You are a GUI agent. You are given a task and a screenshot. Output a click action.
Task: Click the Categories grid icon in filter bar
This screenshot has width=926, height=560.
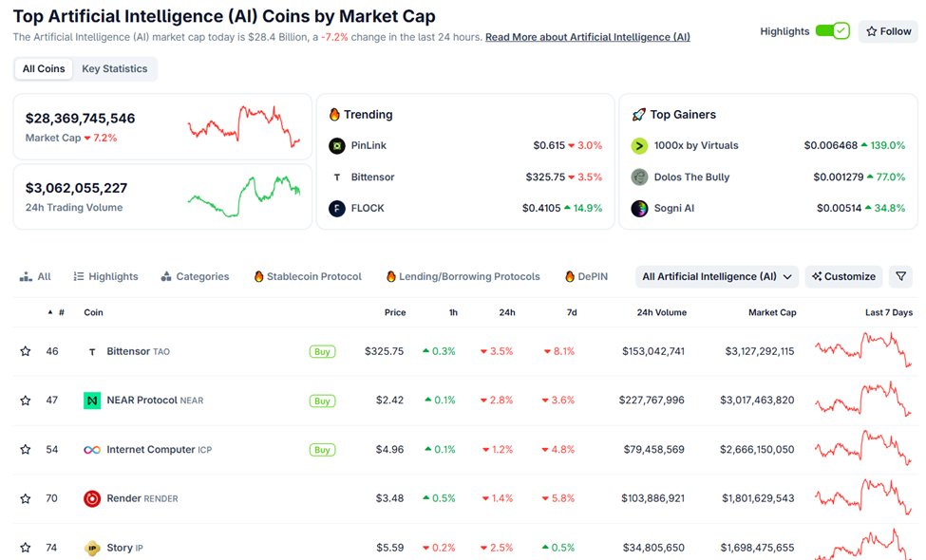coord(168,276)
